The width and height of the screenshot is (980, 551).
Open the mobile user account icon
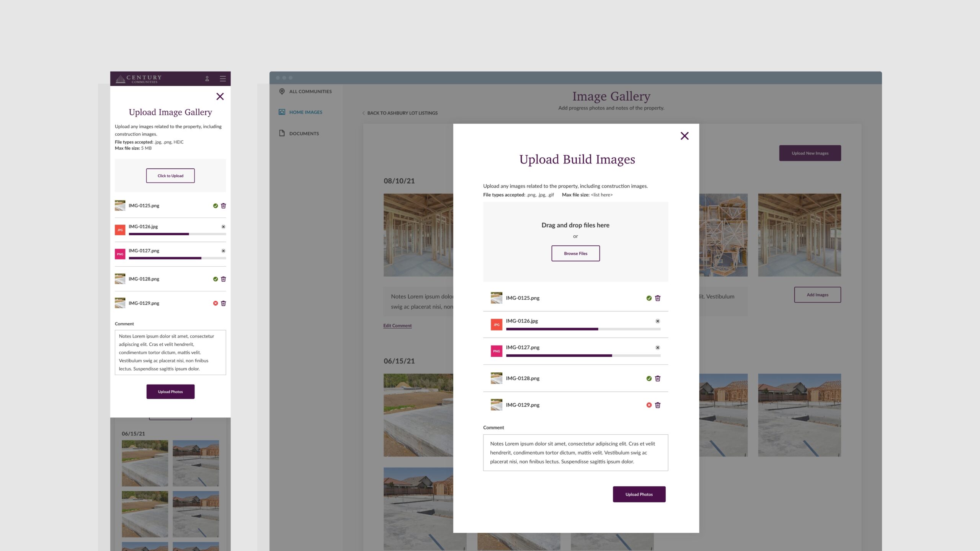[x=207, y=78]
